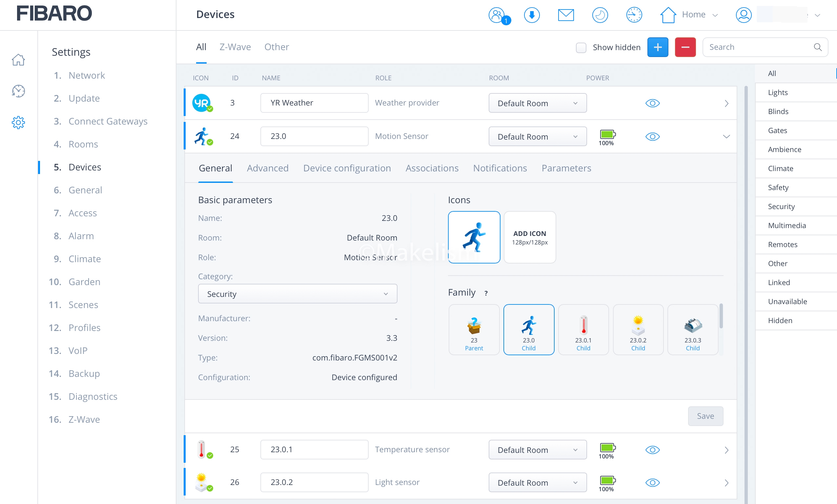837x504 pixels.
Task: Switch to the Parameters tab
Action: pyautogui.click(x=566, y=168)
